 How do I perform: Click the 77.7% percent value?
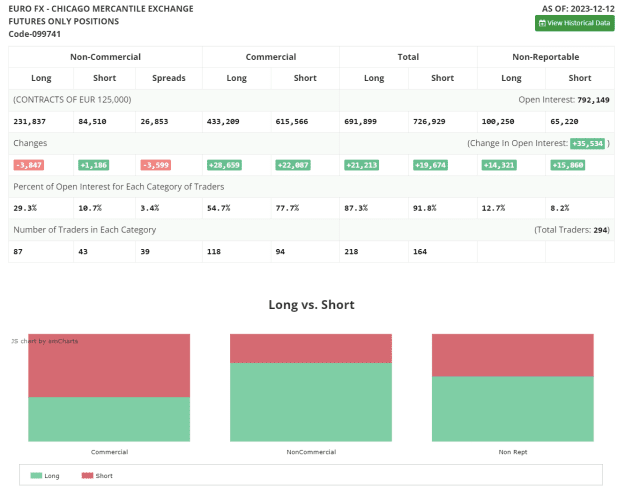tap(287, 208)
